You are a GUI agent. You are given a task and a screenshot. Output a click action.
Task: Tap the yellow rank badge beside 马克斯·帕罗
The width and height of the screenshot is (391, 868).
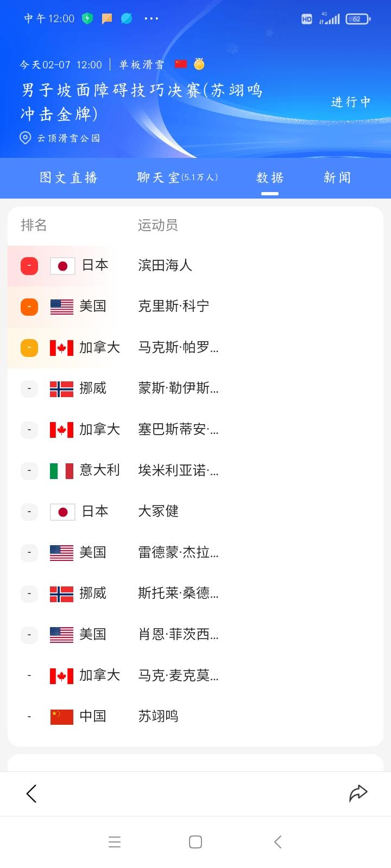coord(29,347)
